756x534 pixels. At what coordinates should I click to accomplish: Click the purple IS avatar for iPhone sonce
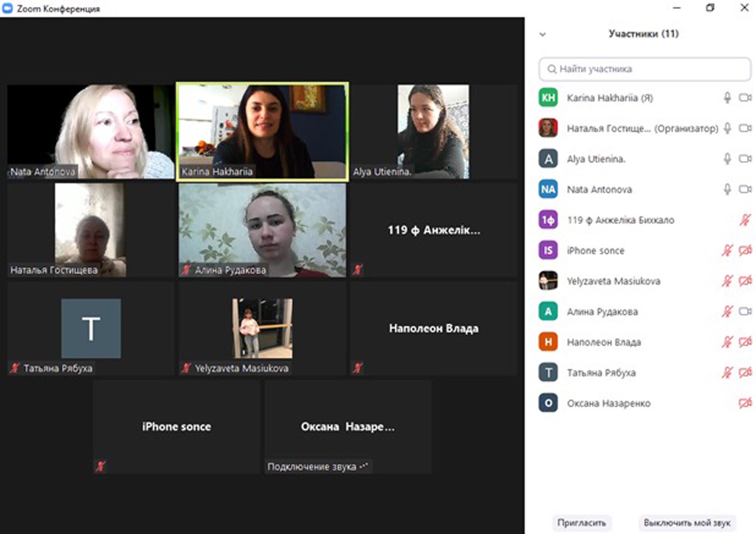(x=548, y=251)
